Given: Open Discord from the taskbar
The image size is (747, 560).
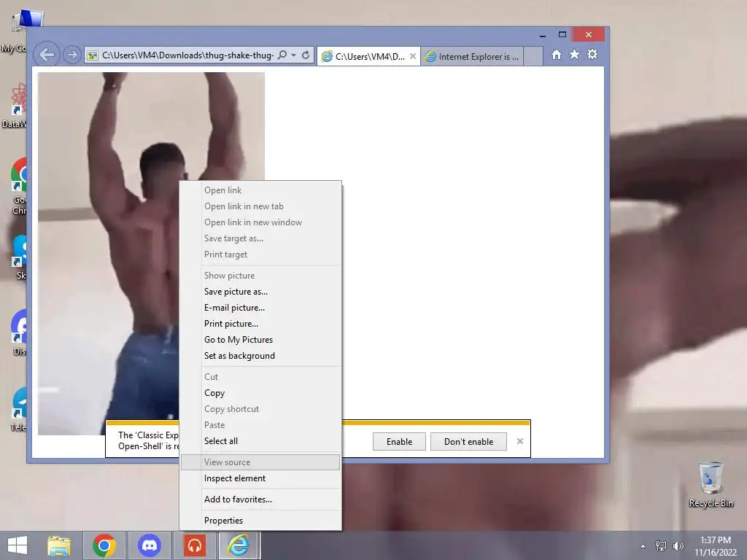Looking at the screenshot, I should (149, 545).
